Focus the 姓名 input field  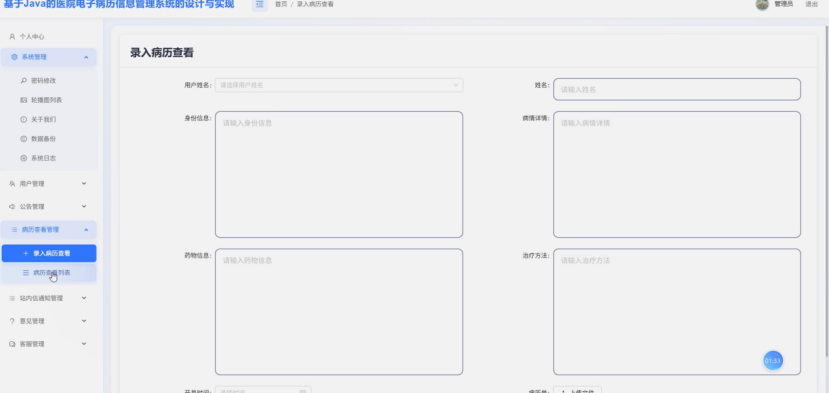[x=677, y=89]
